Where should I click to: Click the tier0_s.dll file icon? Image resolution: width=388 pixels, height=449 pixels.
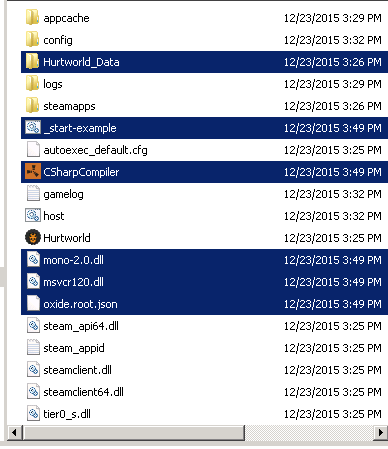pyautogui.click(x=33, y=414)
